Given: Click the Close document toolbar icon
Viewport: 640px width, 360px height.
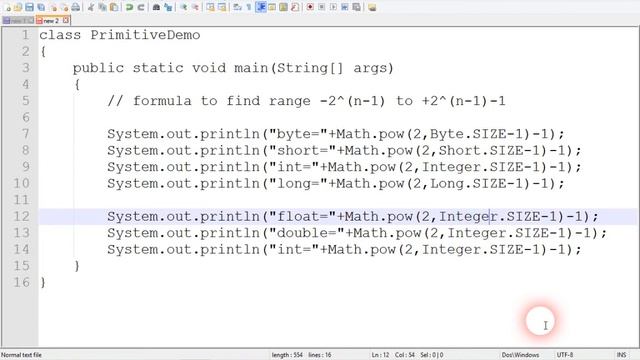Looking at the screenshot, I should tap(53, 7).
